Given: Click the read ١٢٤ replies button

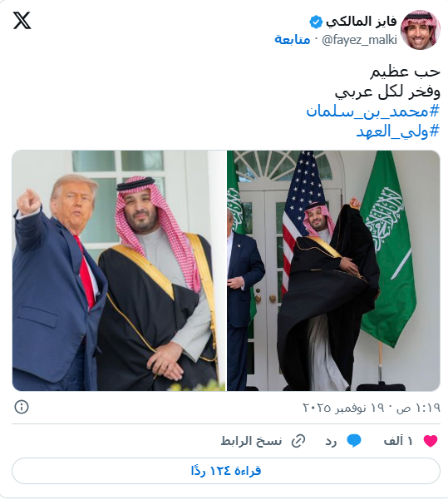Looking at the screenshot, I should coord(226,471).
